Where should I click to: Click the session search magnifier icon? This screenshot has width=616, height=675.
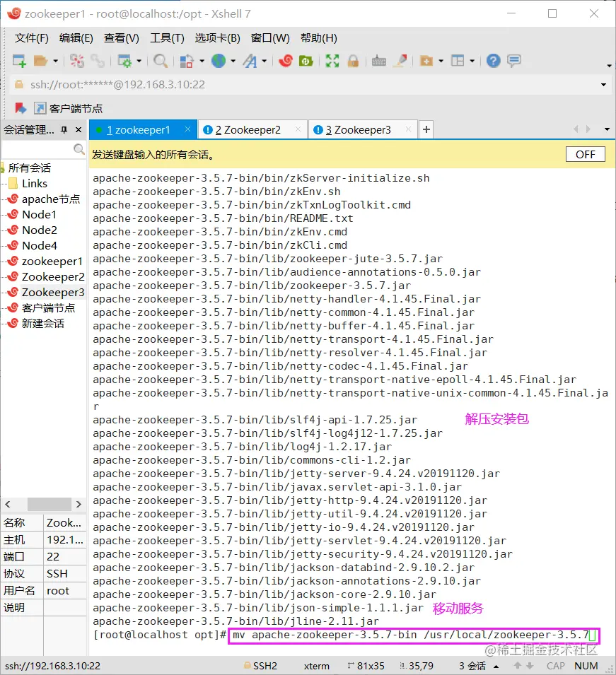(79, 149)
